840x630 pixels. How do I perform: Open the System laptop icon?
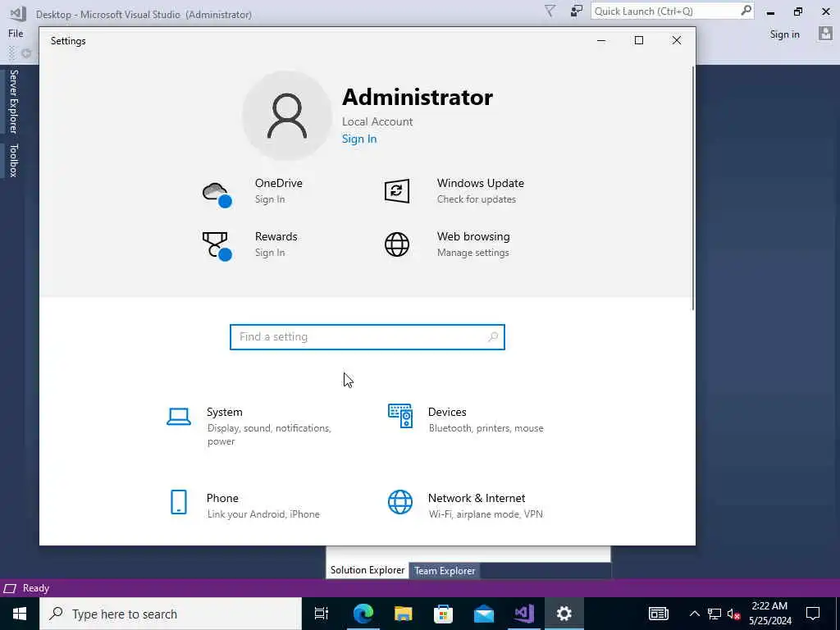(x=179, y=417)
